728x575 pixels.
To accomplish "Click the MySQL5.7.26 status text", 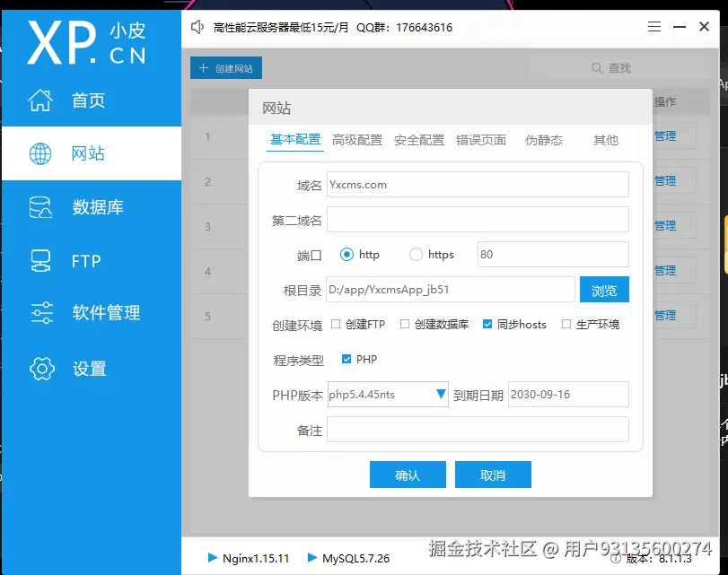I will point(355,558).
